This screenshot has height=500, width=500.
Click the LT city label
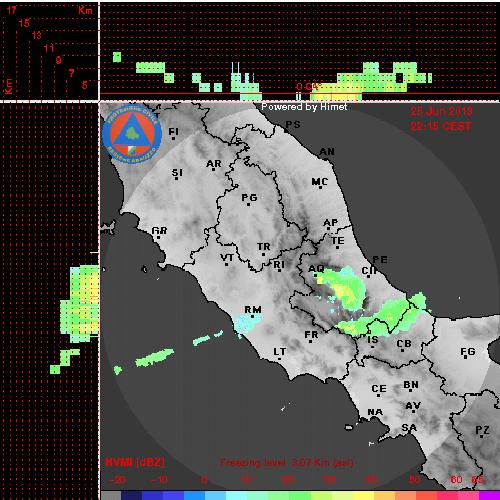coord(280,352)
